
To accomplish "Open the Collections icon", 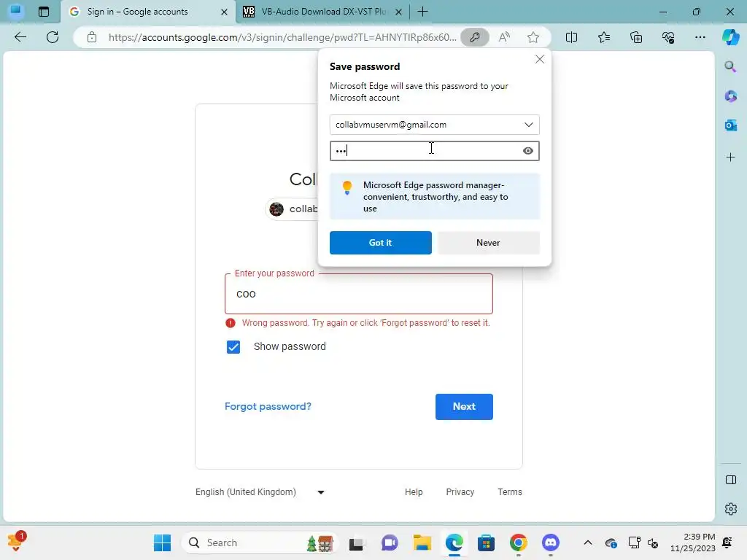I will pyautogui.click(x=636, y=37).
